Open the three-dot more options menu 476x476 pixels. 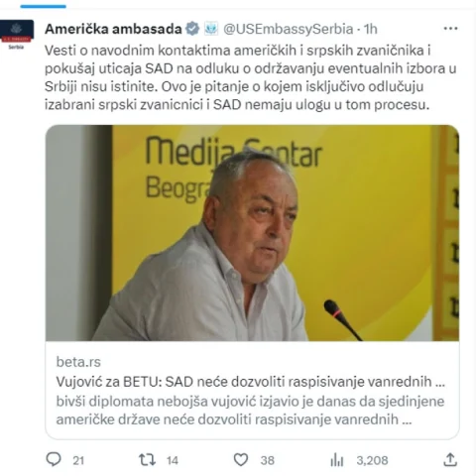(x=450, y=29)
